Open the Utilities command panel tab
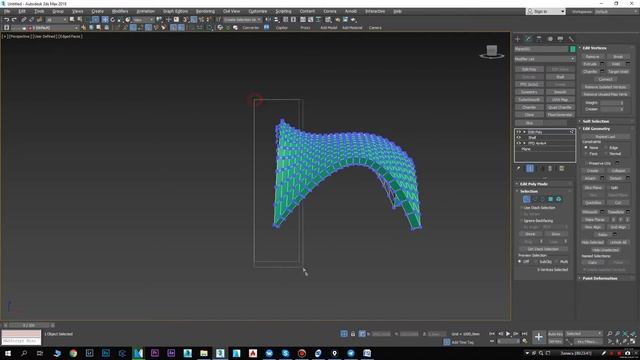 571,39
